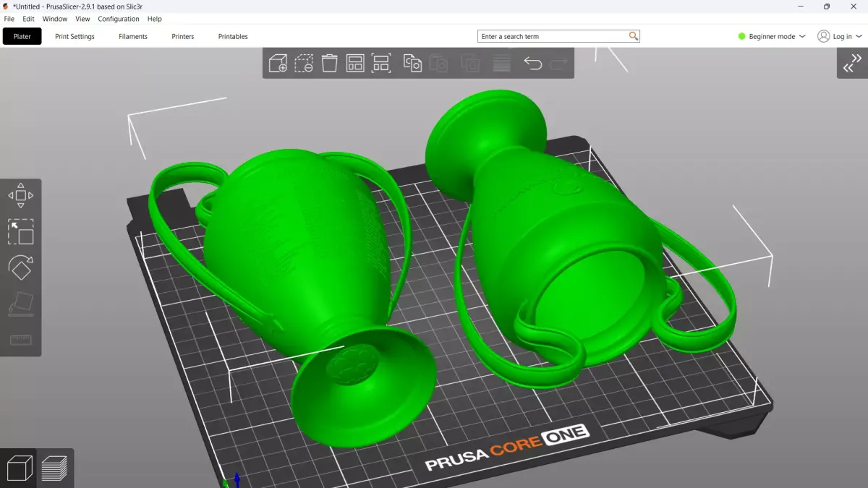Select the Rotate tool
The image size is (868, 488).
(x=21, y=268)
